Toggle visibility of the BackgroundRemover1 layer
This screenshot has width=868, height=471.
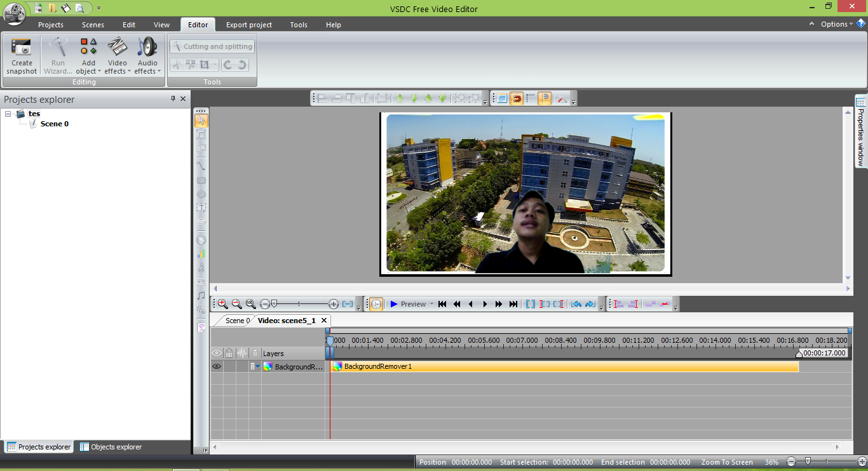click(x=216, y=366)
